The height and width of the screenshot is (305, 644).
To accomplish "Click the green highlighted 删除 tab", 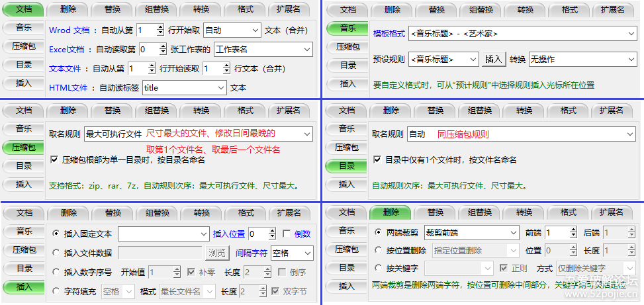I will [391, 213].
